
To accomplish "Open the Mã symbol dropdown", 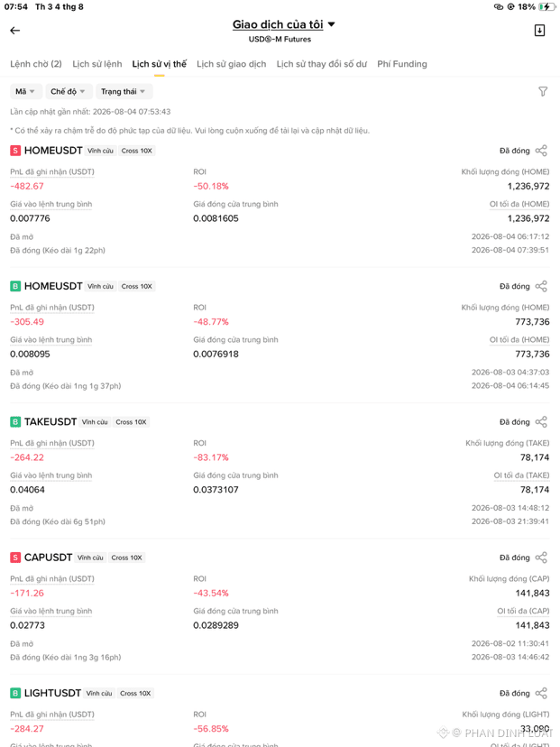I will (x=26, y=91).
